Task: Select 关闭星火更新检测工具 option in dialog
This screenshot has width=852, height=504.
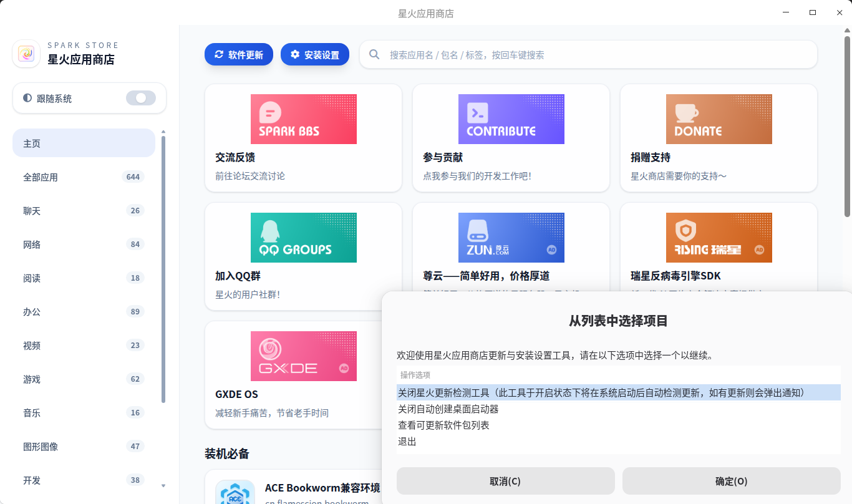Action: [x=618, y=392]
